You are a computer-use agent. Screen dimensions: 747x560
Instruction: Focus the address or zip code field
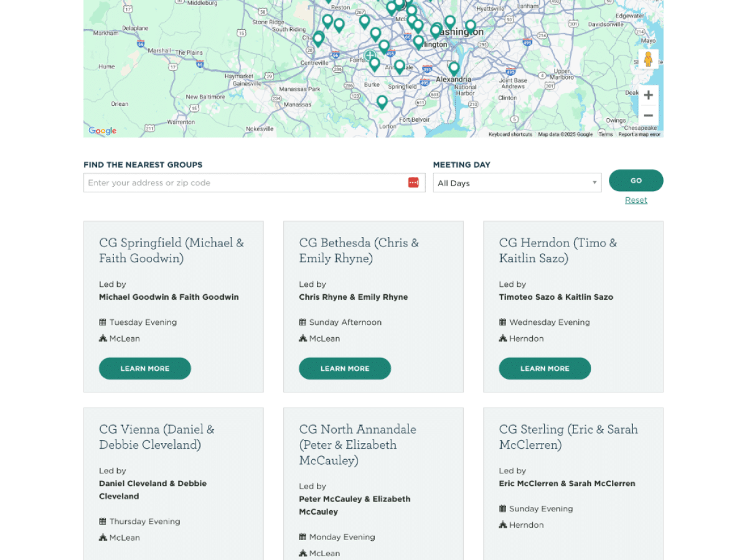246,183
